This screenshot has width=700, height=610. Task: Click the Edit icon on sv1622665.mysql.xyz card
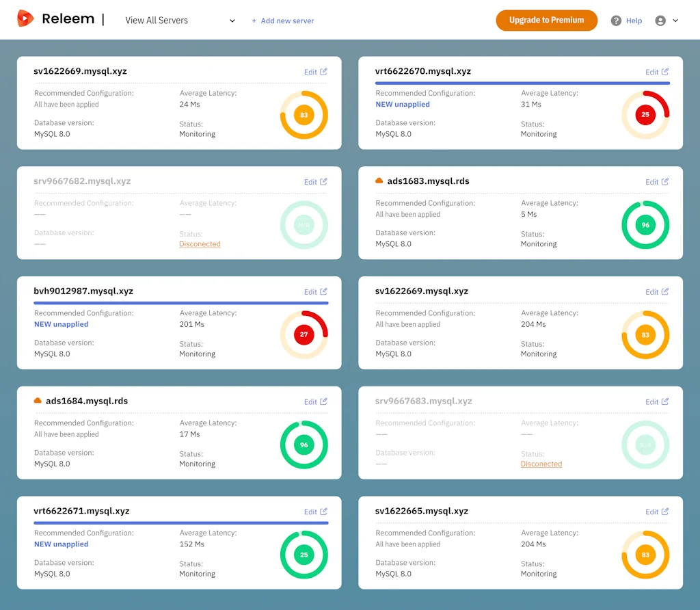pyautogui.click(x=665, y=512)
